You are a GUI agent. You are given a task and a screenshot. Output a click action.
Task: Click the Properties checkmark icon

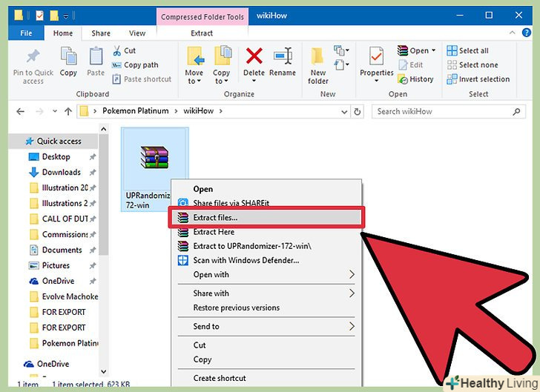pyautogui.click(x=376, y=56)
